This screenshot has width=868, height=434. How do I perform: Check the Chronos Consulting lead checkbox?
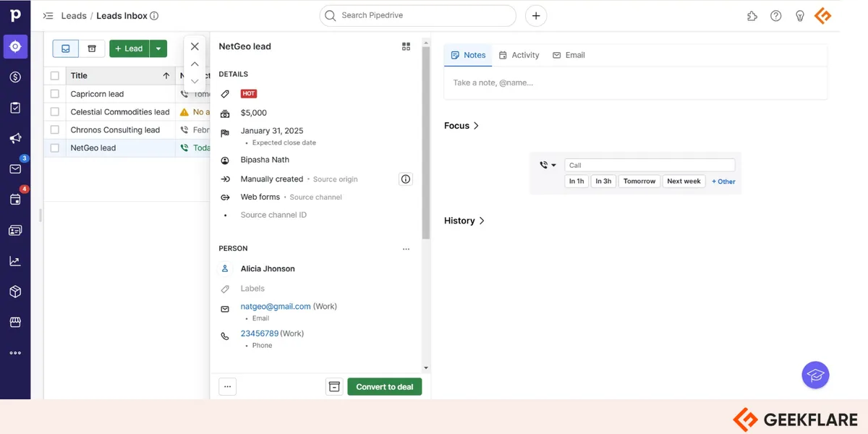(x=55, y=129)
